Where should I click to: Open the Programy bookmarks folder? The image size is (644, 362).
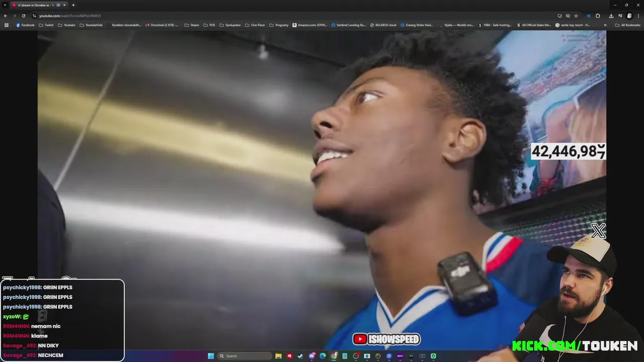coord(279,25)
